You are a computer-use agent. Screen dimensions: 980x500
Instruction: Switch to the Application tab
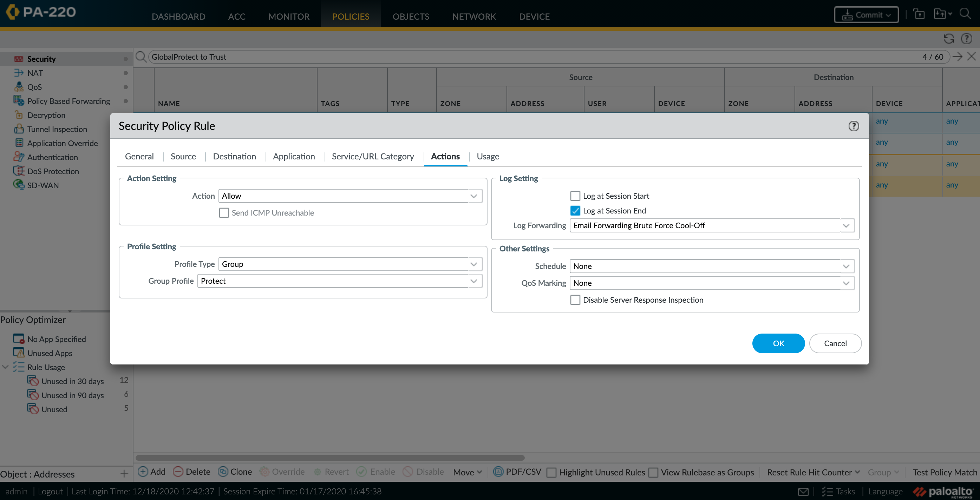click(294, 156)
